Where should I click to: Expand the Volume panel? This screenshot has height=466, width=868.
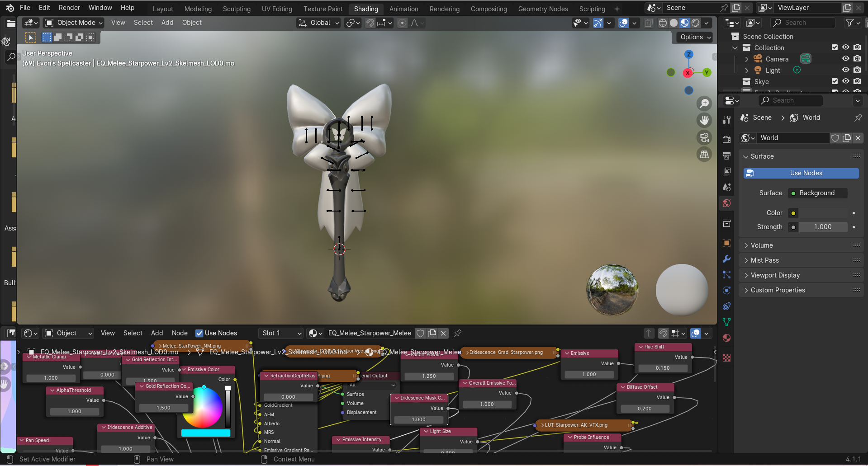(x=762, y=245)
